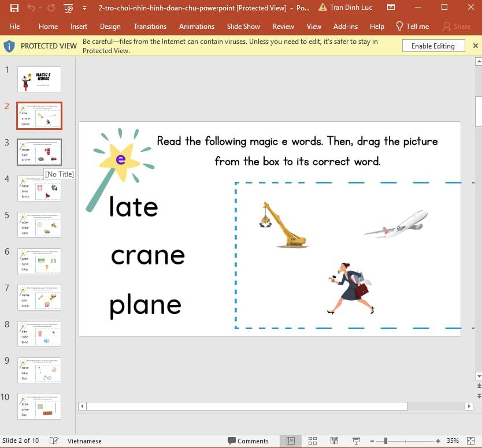The height and width of the screenshot is (448, 482).
Task: Click the Undo icon
Action: coord(34,7)
